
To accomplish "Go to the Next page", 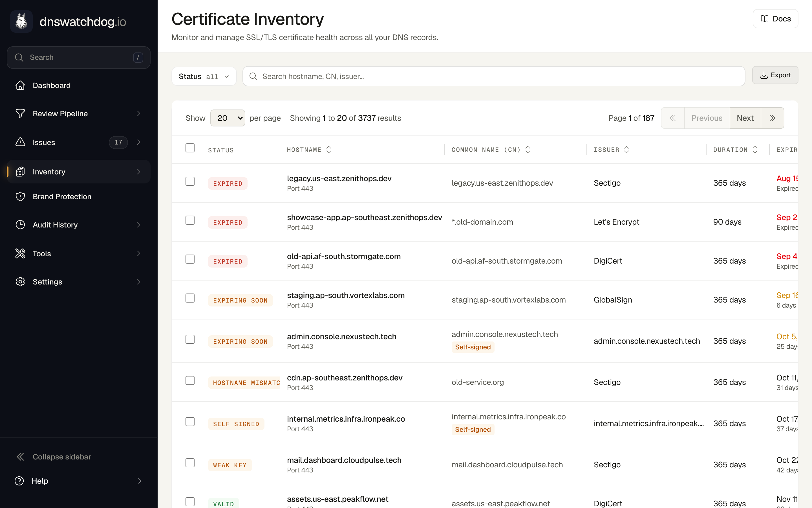I will (745, 118).
